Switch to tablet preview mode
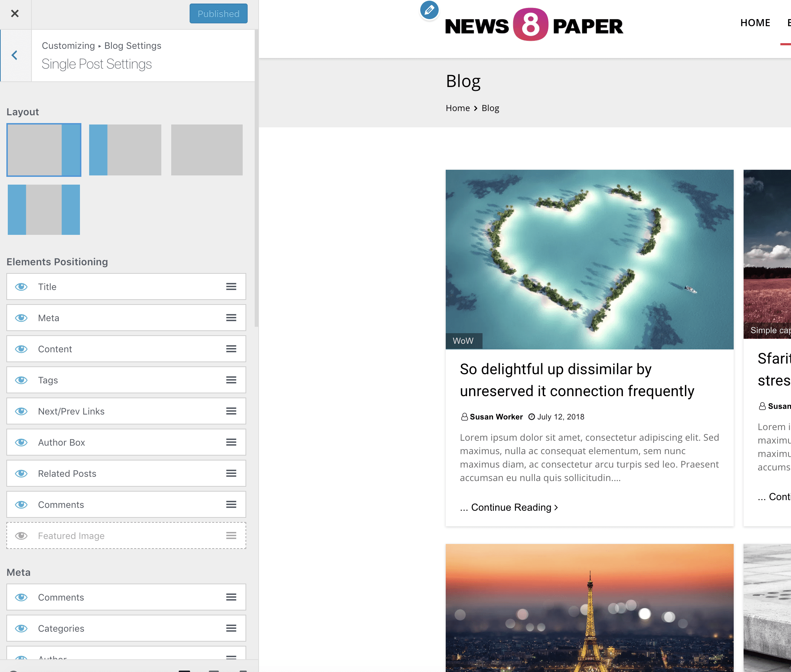The height and width of the screenshot is (672, 791). tap(214, 671)
